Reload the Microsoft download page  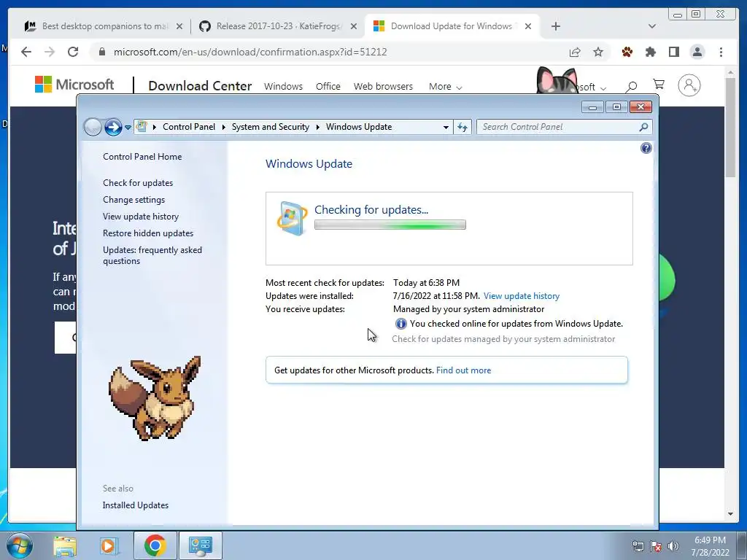tap(73, 52)
